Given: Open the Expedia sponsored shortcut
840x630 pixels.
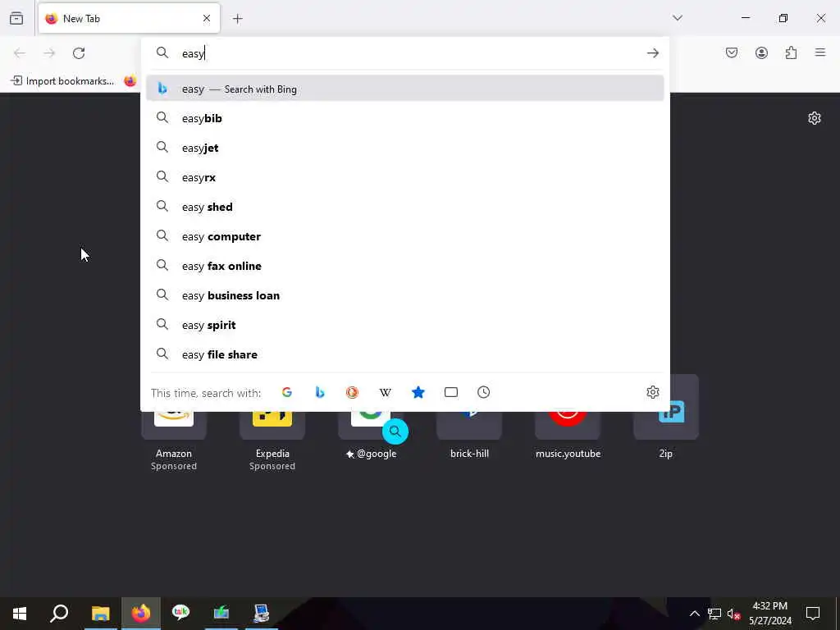Looking at the screenshot, I should [x=272, y=440].
